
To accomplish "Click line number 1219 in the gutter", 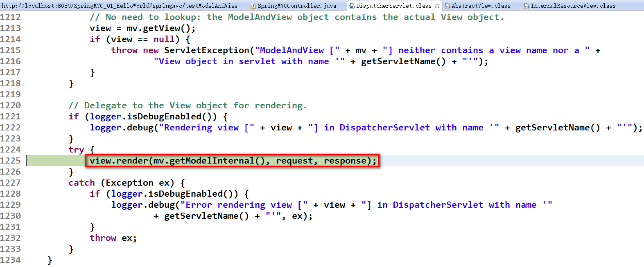I will tap(10, 94).
